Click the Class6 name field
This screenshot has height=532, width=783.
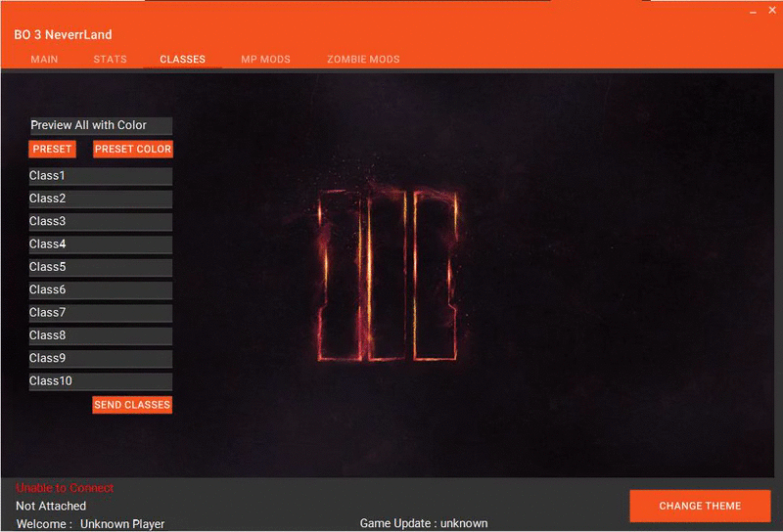click(x=101, y=290)
